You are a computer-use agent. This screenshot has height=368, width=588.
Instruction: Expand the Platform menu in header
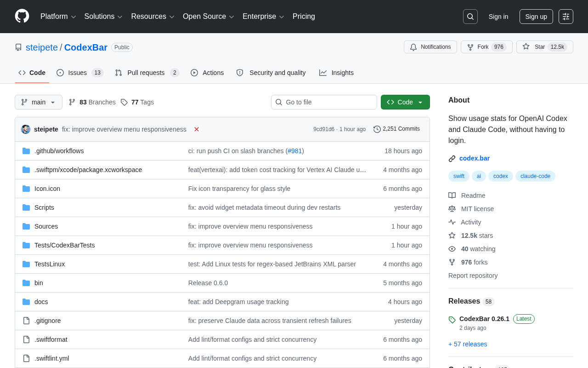coord(58,17)
